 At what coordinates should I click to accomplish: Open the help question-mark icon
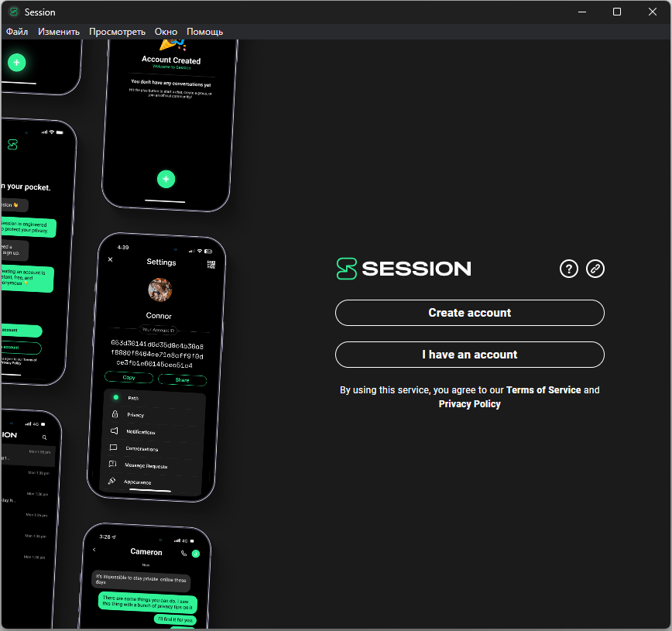click(569, 269)
